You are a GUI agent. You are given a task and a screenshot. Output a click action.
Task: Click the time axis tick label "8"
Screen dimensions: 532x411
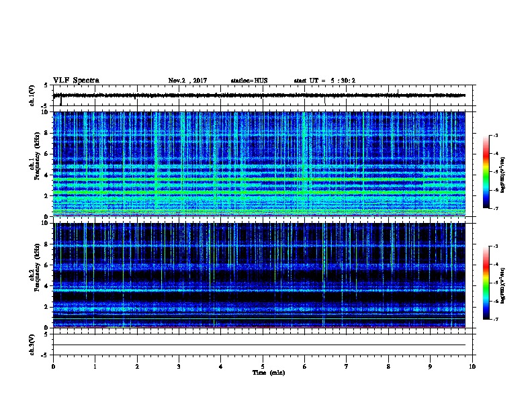(388, 367)
